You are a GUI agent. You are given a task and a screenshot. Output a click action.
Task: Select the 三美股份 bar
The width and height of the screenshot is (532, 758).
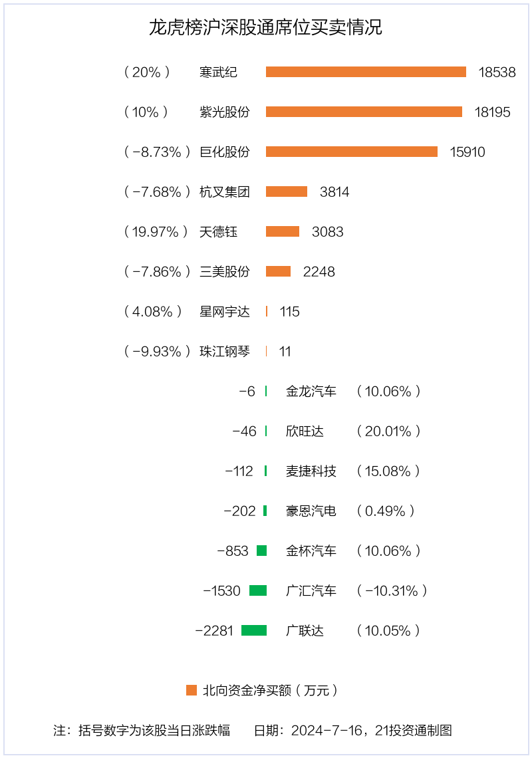pyautogui.click(x=278, y=271)
